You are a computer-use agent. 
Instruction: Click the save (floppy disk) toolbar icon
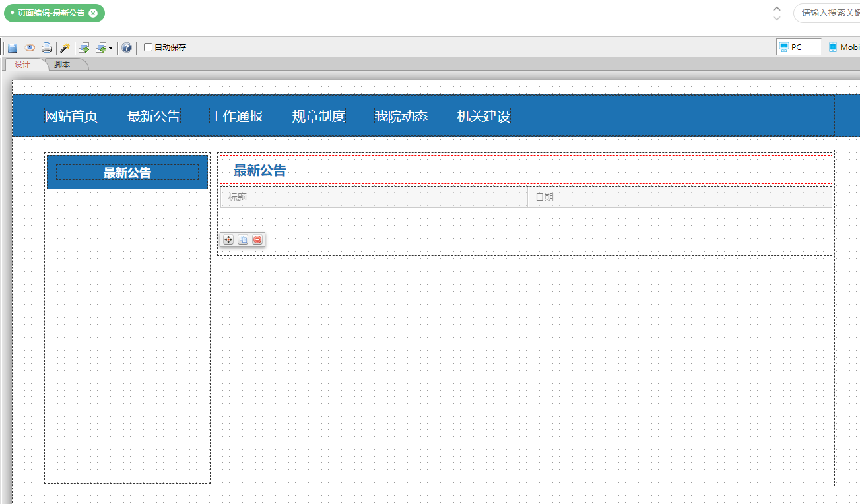coord(13,47)
